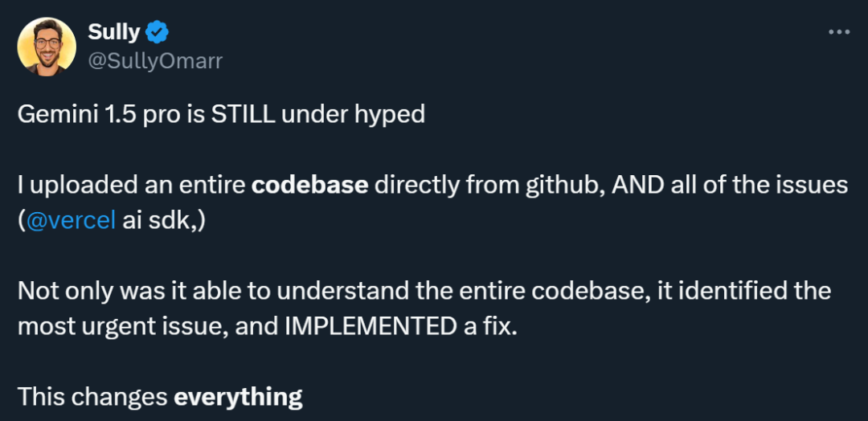
Task: Click the blue verified checkmark badge
Action: coord(158,32)
